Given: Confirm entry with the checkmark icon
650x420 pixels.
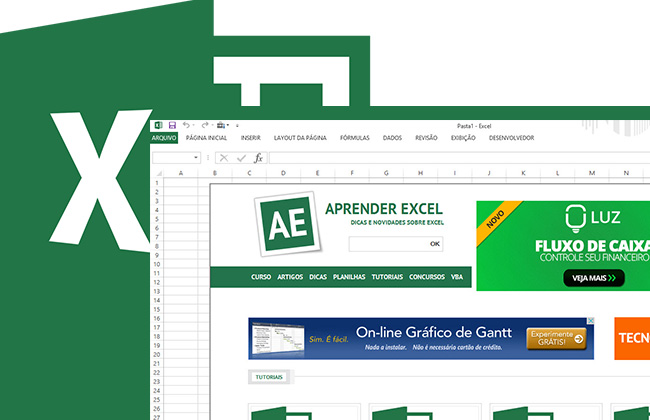Looking at the screenshot, I should [x=241, y=158].
